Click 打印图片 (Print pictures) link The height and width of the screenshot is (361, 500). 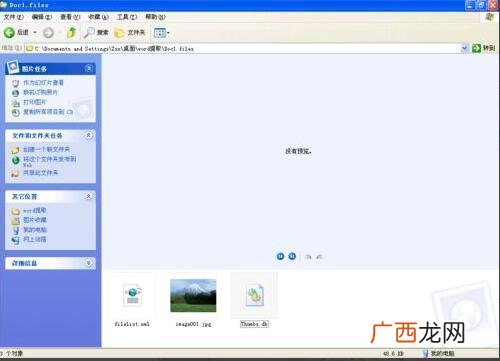[x=35, y=102]
